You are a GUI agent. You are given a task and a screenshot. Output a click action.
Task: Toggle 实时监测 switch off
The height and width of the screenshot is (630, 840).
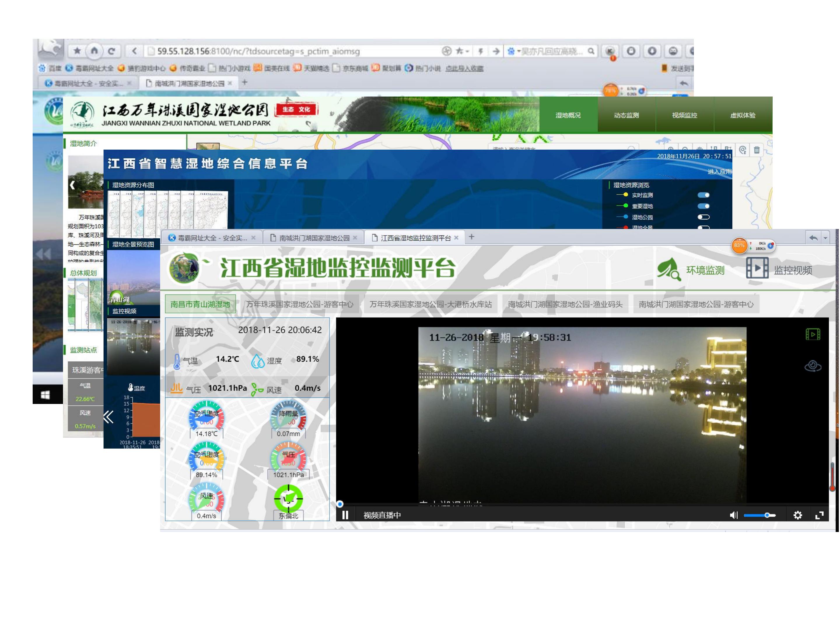click(703, 195)
